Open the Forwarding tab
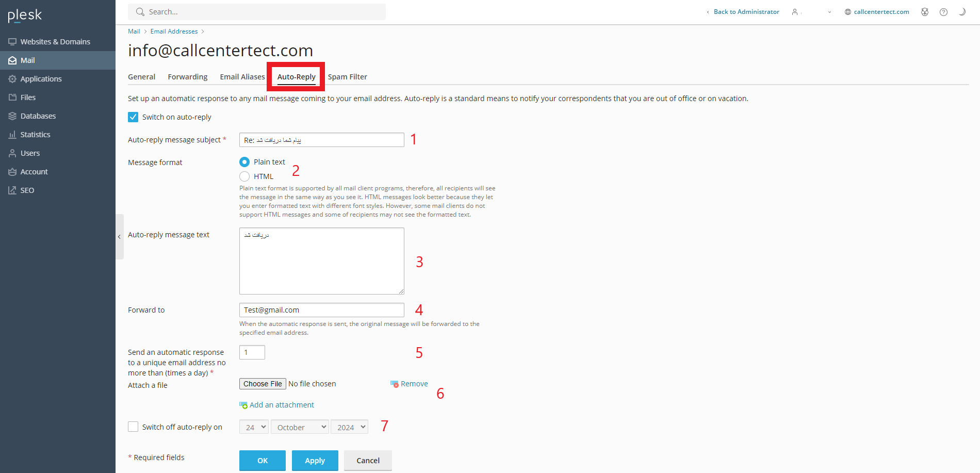Image resolution: width=980 pixels, height=473 pixels. tap(187, 77)
